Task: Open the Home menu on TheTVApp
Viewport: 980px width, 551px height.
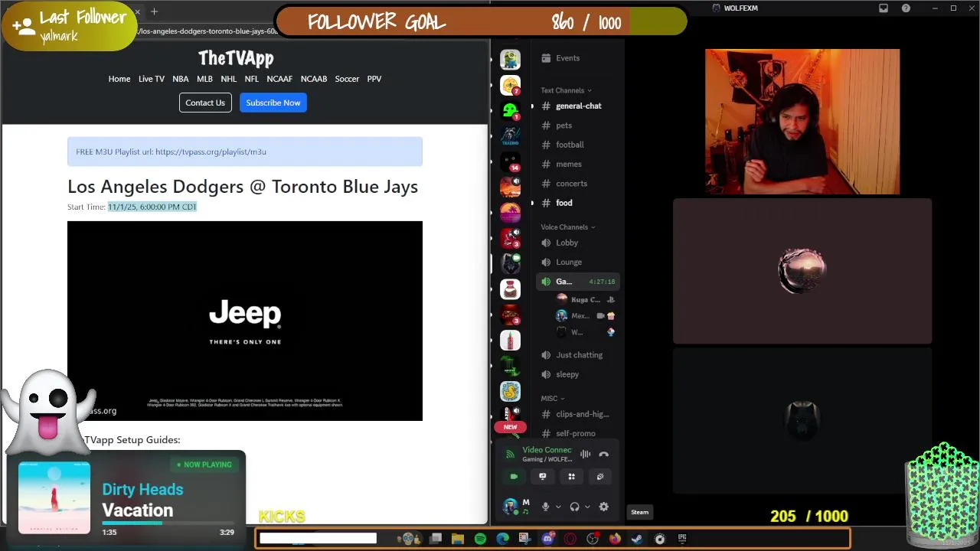Action: [119, 79]
